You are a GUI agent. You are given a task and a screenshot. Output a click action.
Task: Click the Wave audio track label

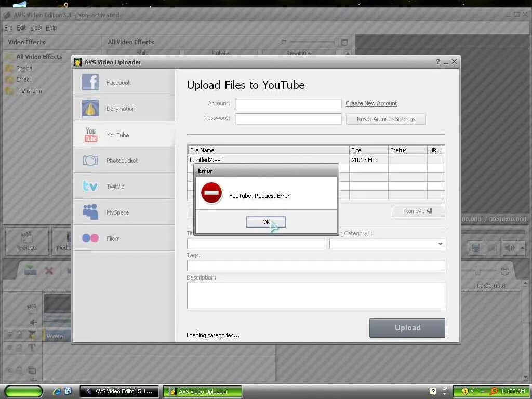click(54, 336)
